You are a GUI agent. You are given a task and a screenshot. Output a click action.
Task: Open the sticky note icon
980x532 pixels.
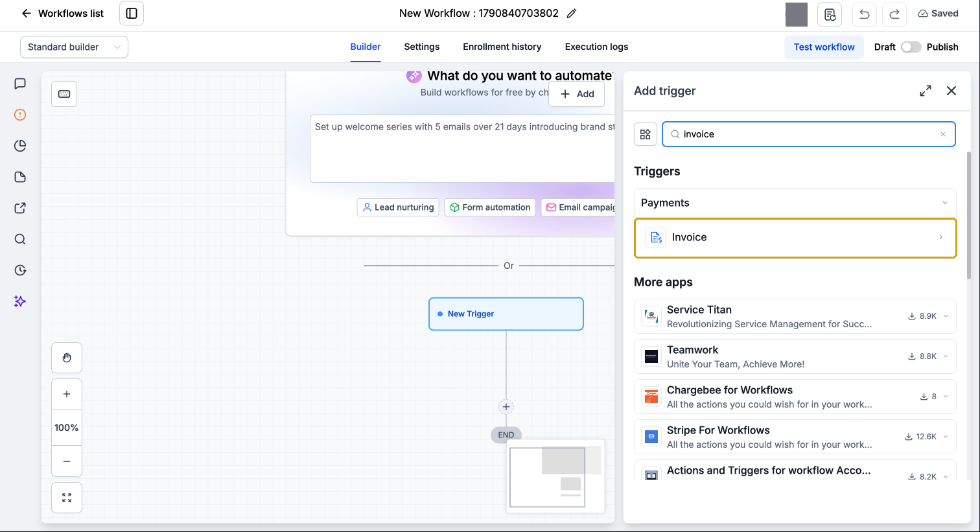[x=20, y=177]
